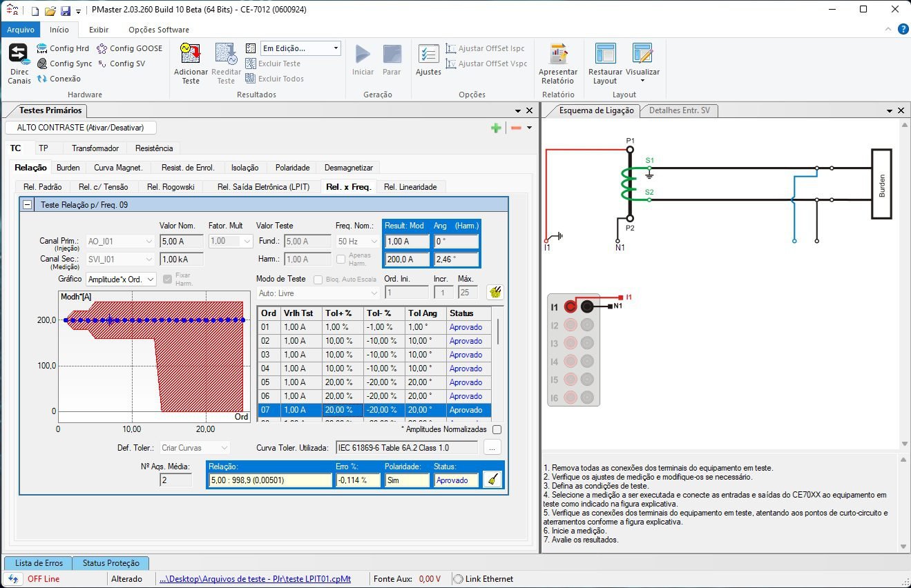Enable the Apenas Harm. checkbox
Image resolution: width=911 pixels, height=588 pixels.
tap(341, 259)
